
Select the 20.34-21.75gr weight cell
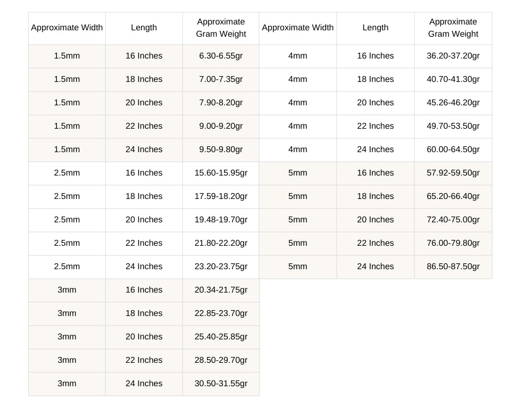click(221, 290)
